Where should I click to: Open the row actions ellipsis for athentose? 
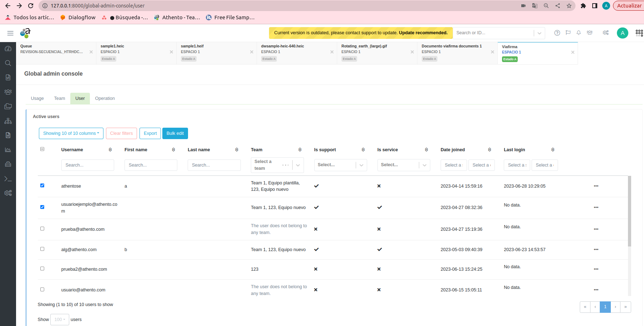(x=596, y=186)
